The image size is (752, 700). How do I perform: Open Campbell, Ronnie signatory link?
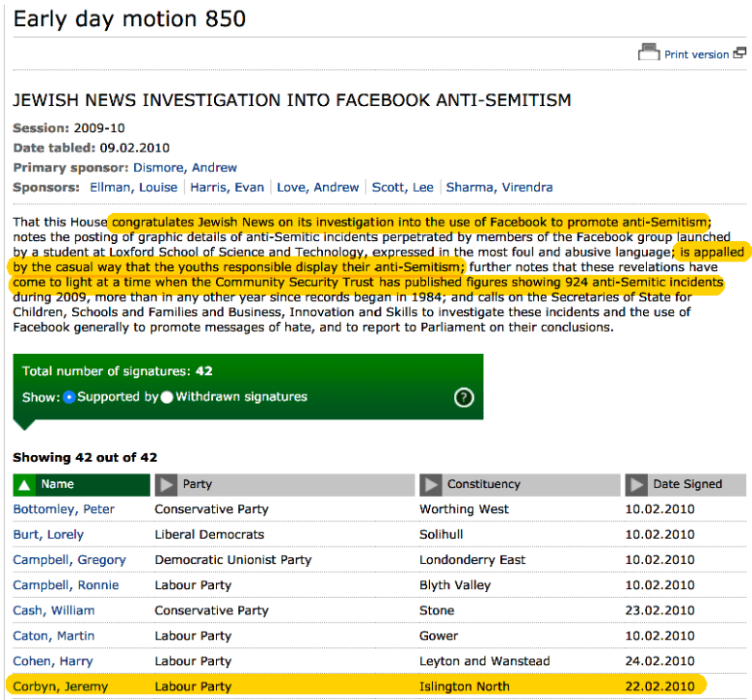click(66, 585)
